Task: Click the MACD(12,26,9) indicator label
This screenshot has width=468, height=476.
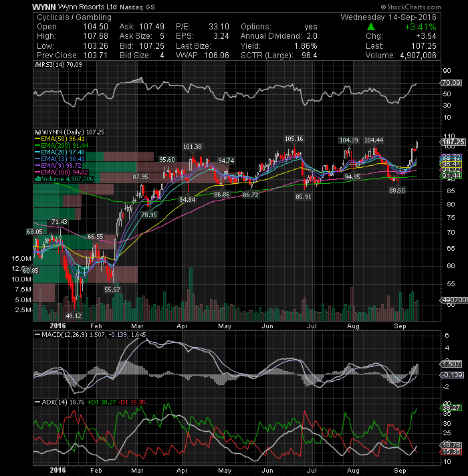Action: point(64,335)
